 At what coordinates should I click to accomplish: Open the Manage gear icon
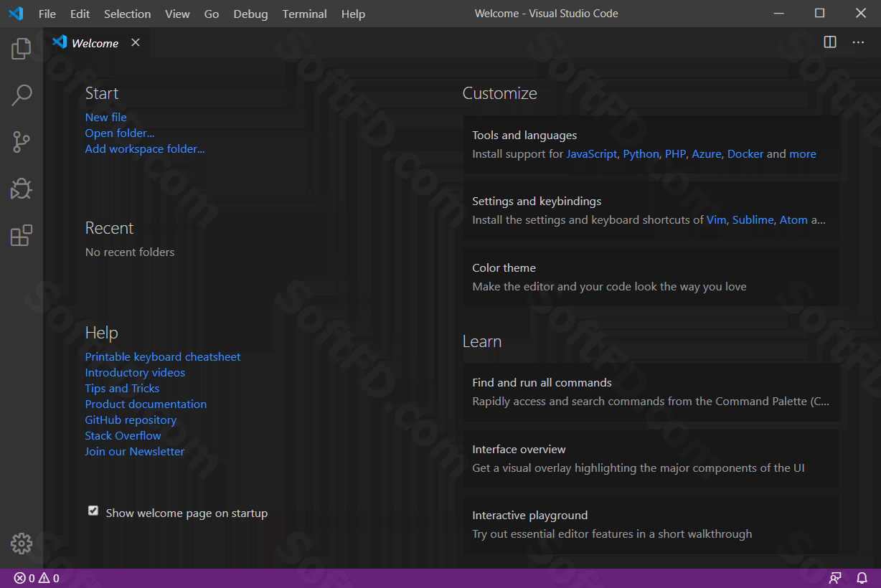point(22,544)
